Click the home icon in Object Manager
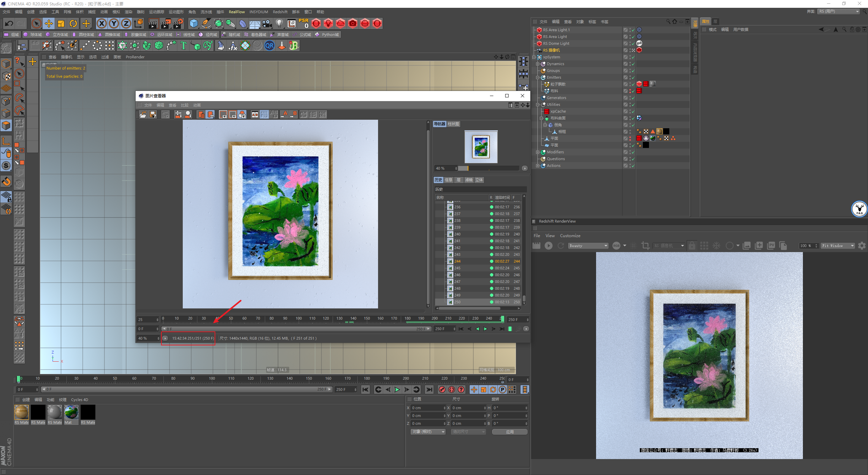 pos(675,21)
